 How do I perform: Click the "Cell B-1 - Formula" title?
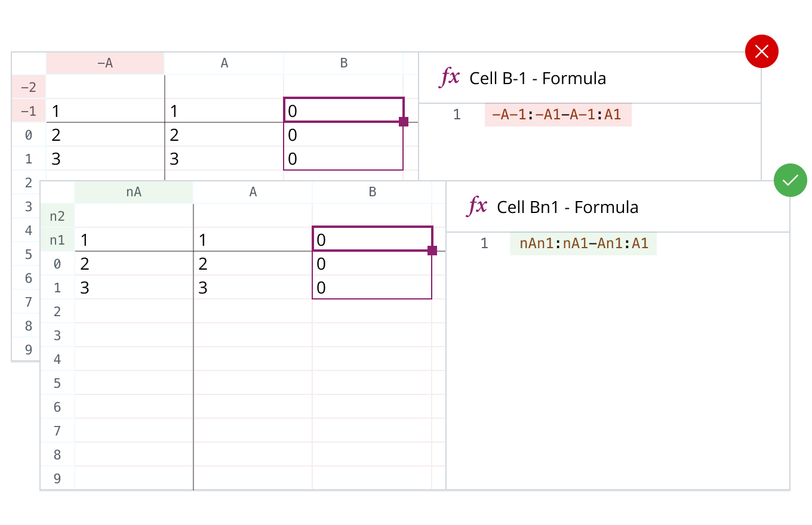(537, 78)
